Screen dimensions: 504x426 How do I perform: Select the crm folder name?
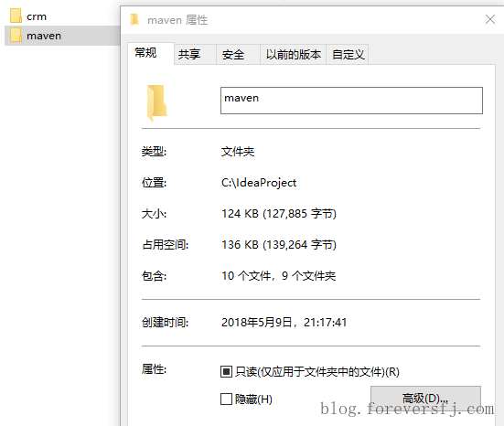tap(37, 16)
